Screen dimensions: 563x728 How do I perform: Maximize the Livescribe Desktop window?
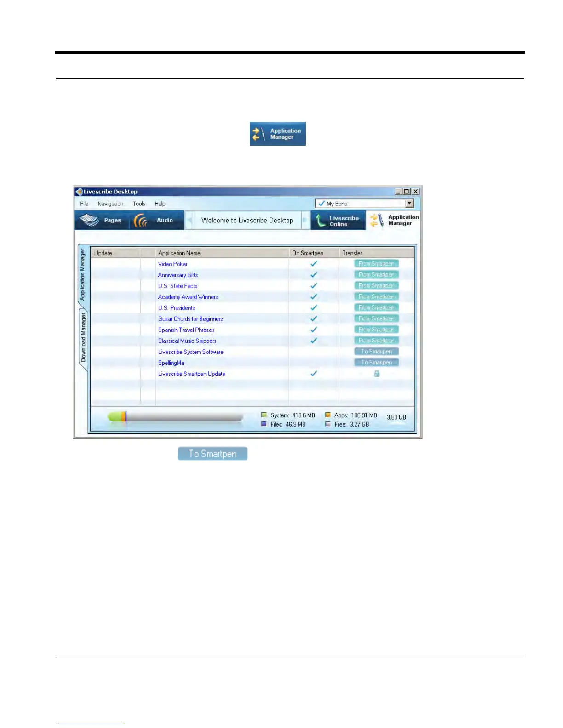coord(407,192)
